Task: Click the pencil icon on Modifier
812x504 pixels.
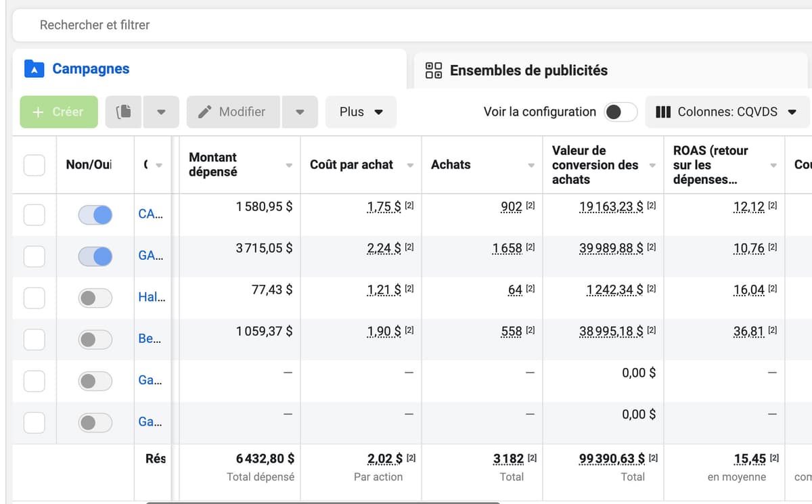Action: click(205, 112)
